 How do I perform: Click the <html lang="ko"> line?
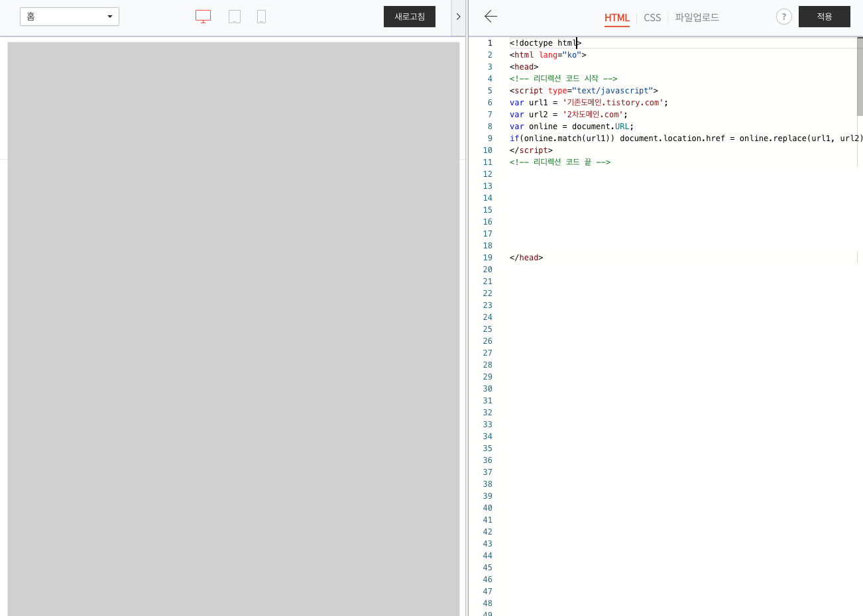point(548,55)
